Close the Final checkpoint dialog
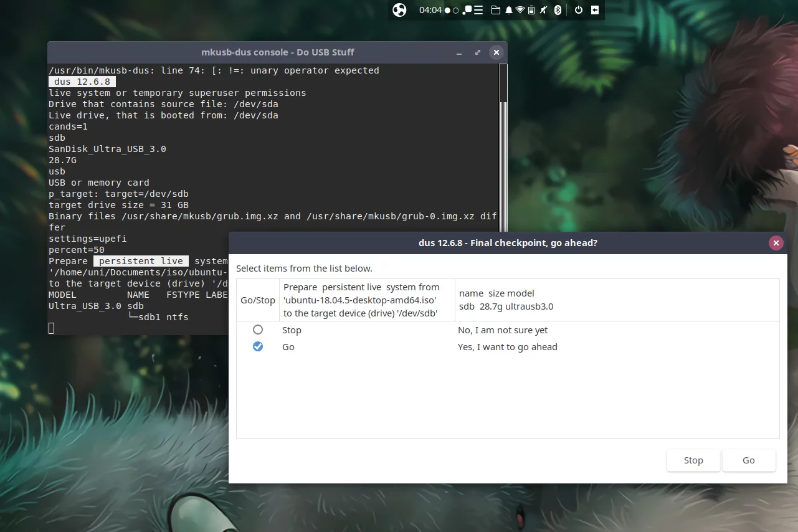Screen dimensions: 798x532 pos(776,243)
